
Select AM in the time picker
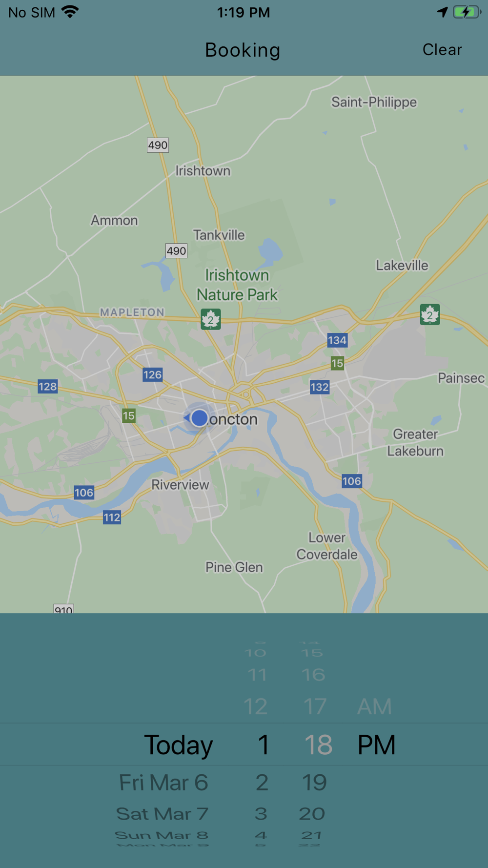374,706
